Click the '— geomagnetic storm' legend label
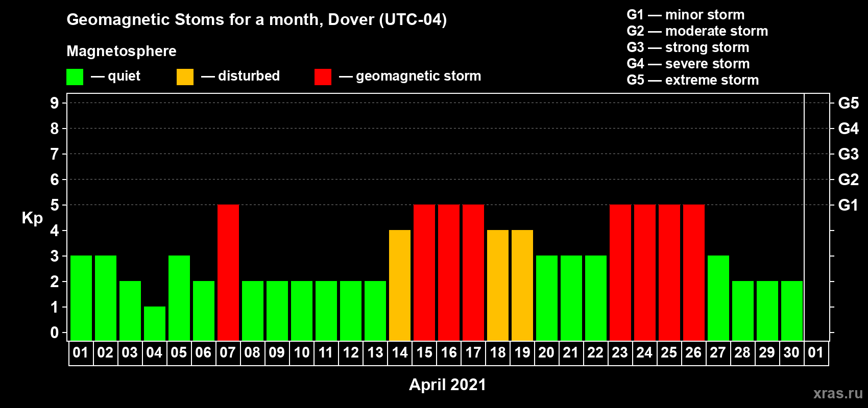 tap(410, 76)
